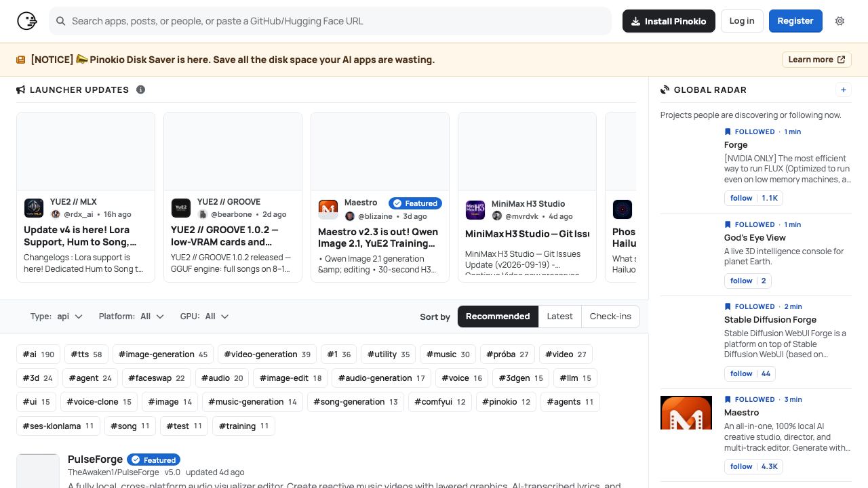The width and height of the screenshot is (868, 488).
Task: Open the GPU: All filter dropdown
Action: (x=204, y=317)
